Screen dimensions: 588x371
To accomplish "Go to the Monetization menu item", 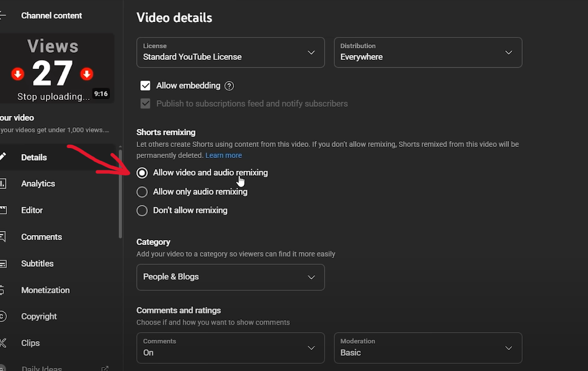I will pos(45,290).
